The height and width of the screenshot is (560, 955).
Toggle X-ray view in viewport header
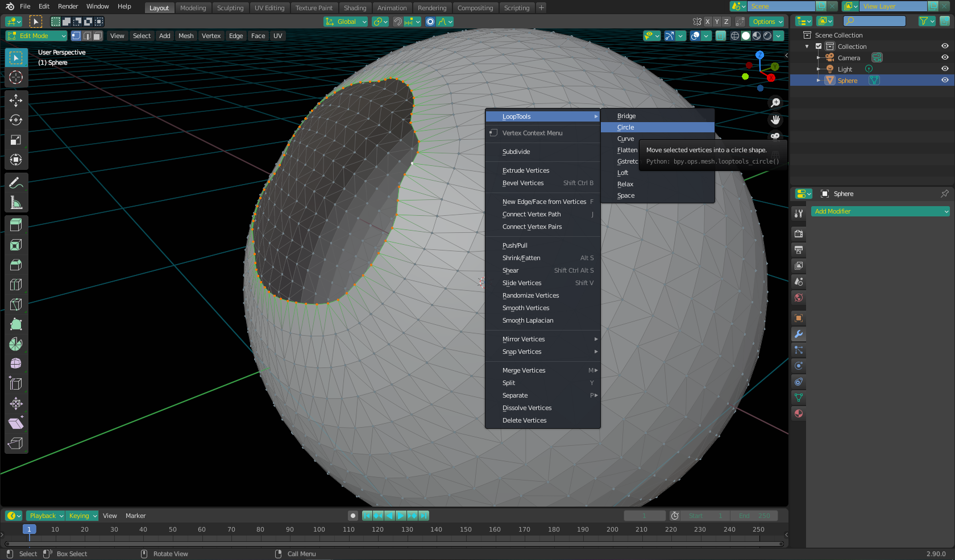click(x=721, y=36)
